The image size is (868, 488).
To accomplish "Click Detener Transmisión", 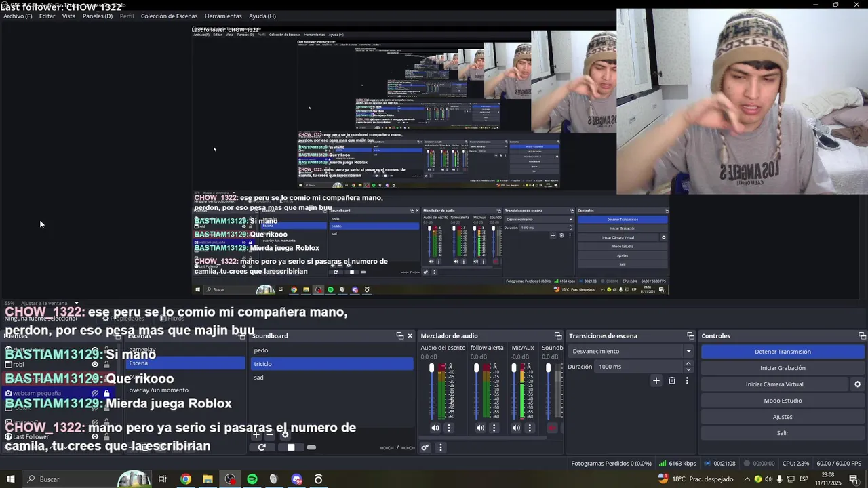I will 783,352.
